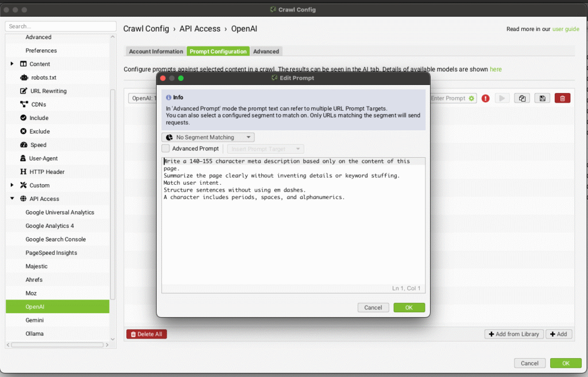Click the duplicate prompt copy icon
This screenshot has height=377, width=588.
(x=521, y=98)
